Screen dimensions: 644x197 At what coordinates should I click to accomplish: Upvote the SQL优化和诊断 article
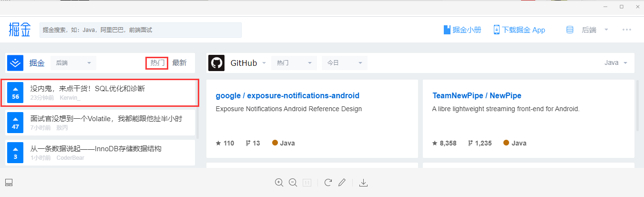(x=16, y=93)
